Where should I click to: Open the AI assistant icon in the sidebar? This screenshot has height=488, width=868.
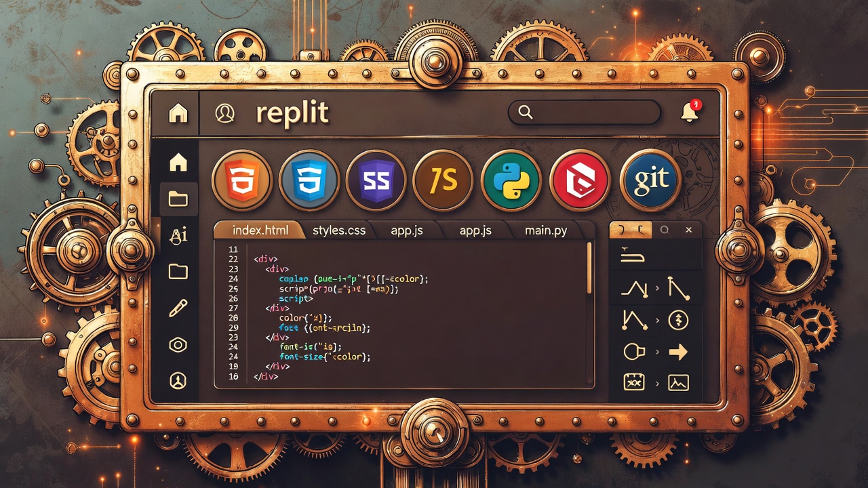point(177,235)
